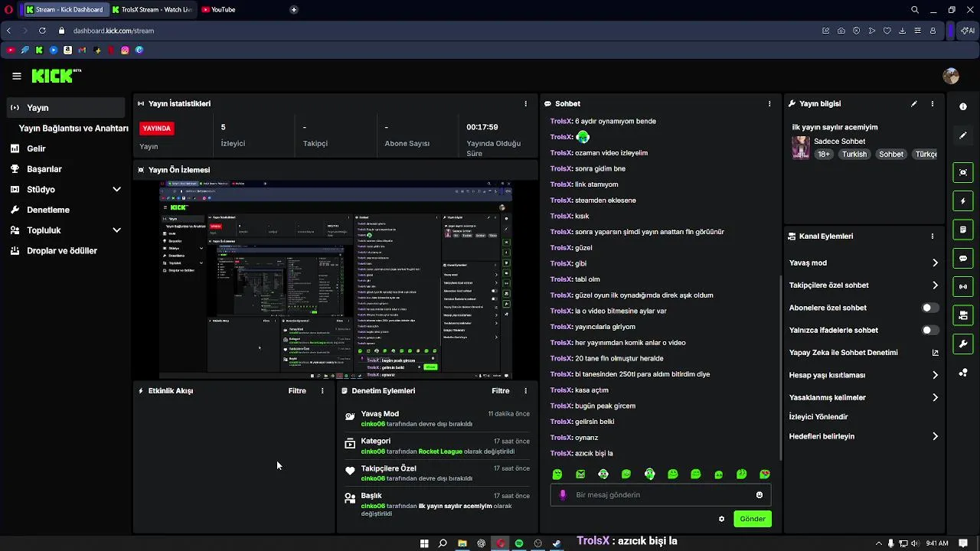Switch to the TrolsX Stream browser tab

click(x=152, y=9)
